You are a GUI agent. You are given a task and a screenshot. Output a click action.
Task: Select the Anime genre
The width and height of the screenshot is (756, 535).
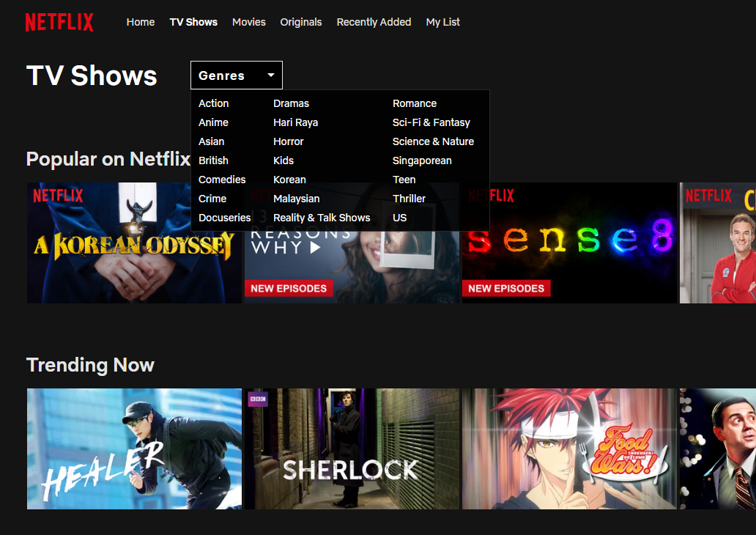pos(213,122)
